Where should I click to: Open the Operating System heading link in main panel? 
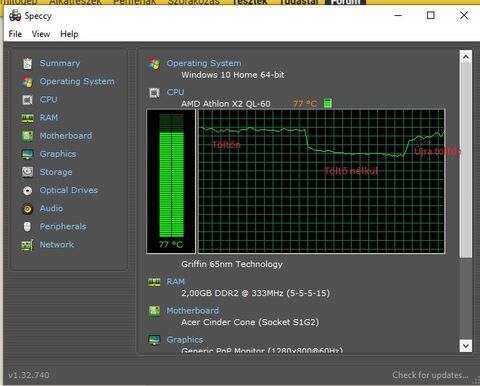pos(204,63)
